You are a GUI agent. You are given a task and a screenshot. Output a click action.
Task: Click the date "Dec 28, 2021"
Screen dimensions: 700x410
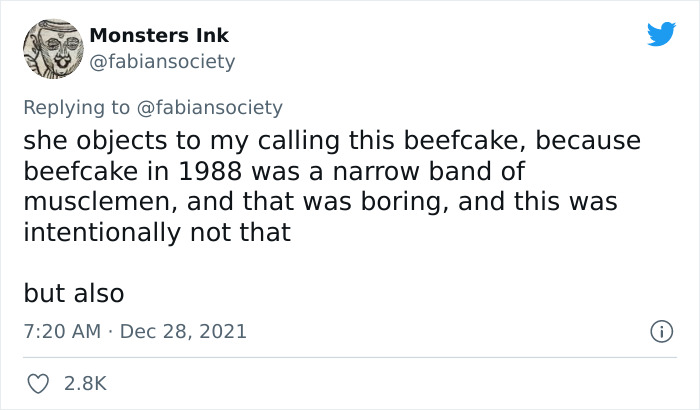tap(183, 330)
